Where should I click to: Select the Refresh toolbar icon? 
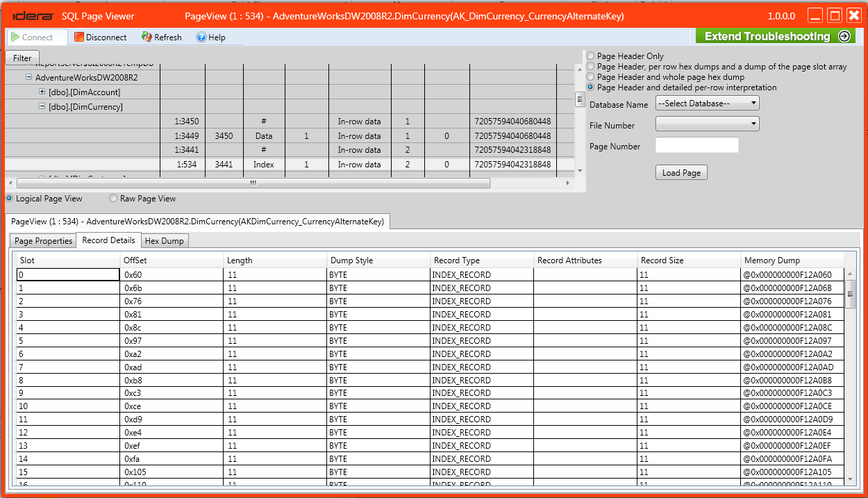146,38
